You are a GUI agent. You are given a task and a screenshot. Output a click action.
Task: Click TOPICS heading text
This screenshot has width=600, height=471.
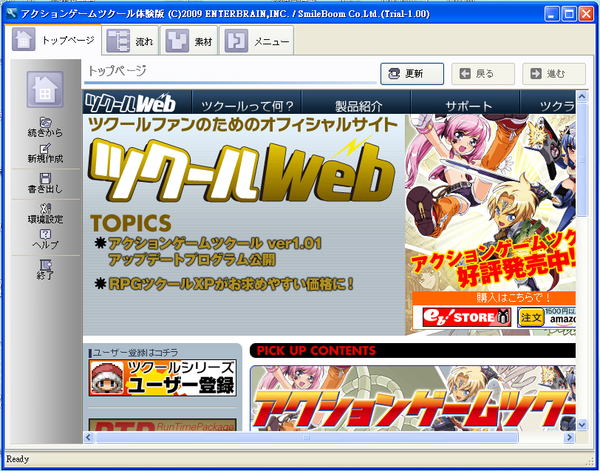(x=131, y=223)
